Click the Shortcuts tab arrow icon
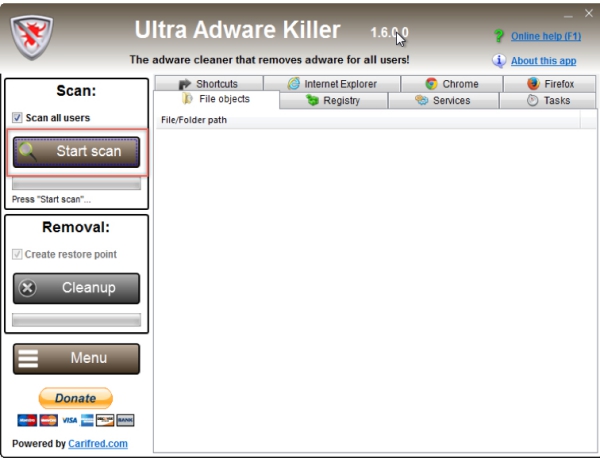The width and height of the screenshot is (600, 458). [185, 84]
